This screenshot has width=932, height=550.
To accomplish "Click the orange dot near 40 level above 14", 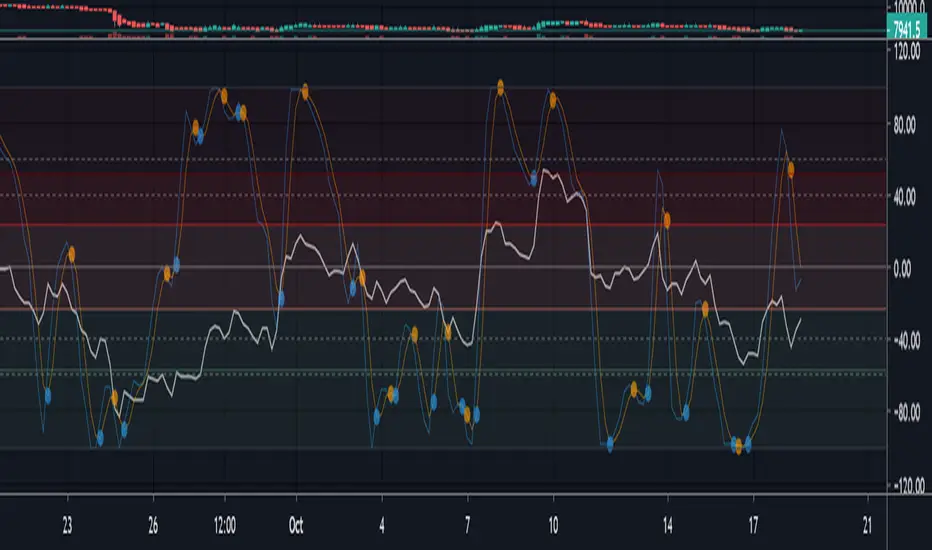I will (666, 218).
